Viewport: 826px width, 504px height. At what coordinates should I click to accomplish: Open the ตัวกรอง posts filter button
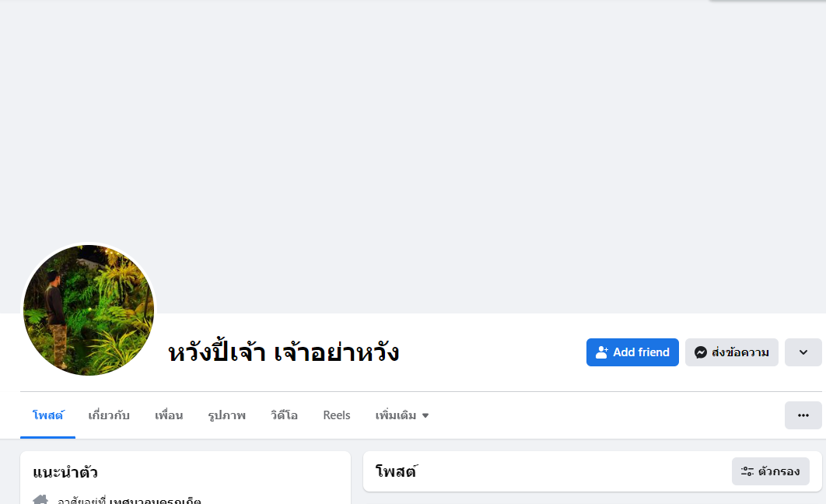point(770,471)
